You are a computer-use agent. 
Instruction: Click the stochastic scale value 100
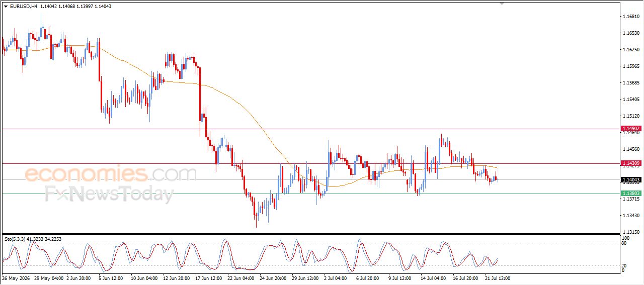[x=626, y=238]
